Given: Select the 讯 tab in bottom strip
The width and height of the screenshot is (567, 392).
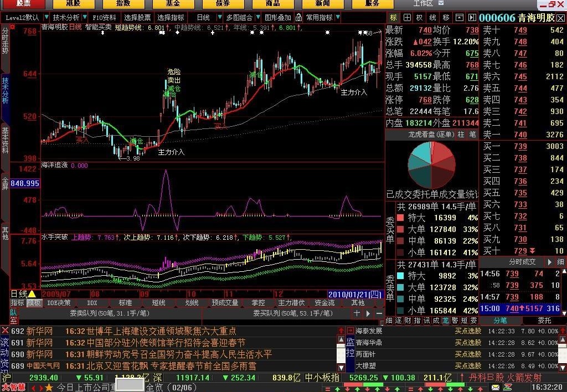Looking at the screenshot, I should 427,321.
